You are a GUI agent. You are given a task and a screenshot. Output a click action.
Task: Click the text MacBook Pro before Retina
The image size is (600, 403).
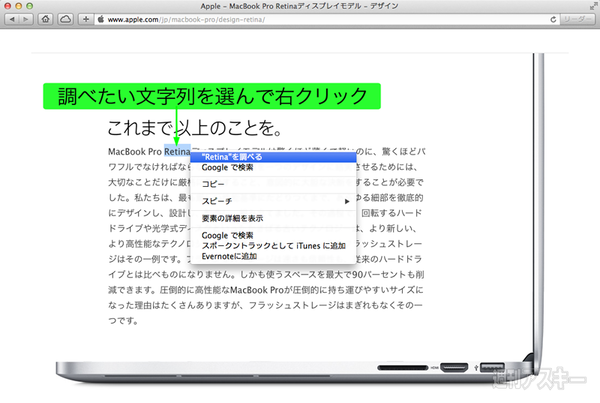click(x=135, y=152)
